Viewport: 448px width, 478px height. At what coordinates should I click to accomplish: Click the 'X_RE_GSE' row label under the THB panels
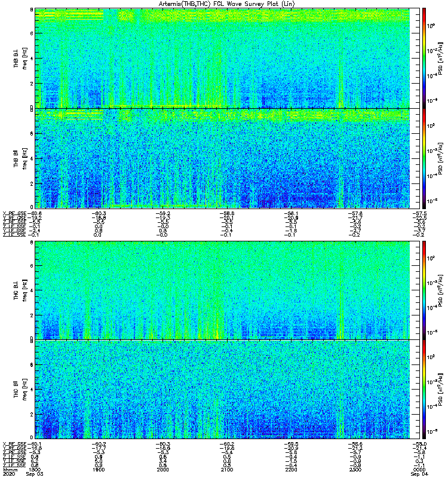(14, 213)
